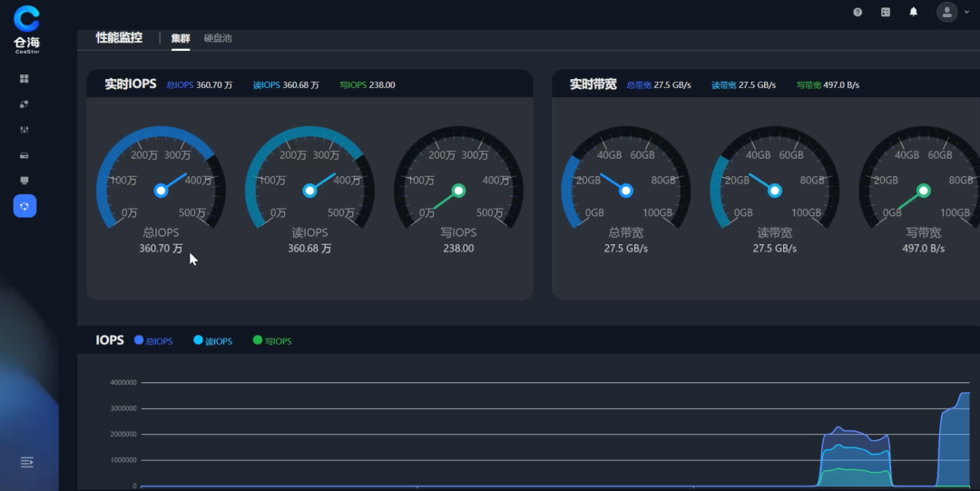
Task: Toggle 读IOPS series in chart legend
Action: (x=212, y=341)
